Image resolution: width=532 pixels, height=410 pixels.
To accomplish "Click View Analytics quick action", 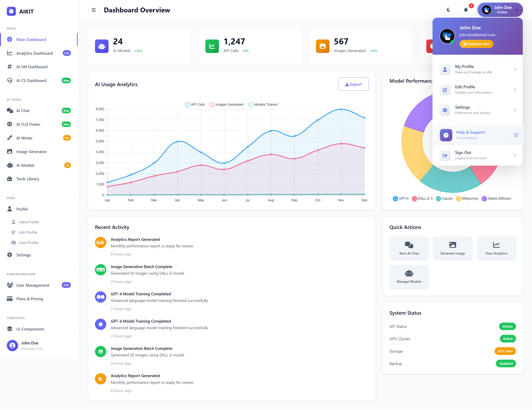I will coord(496,248).
